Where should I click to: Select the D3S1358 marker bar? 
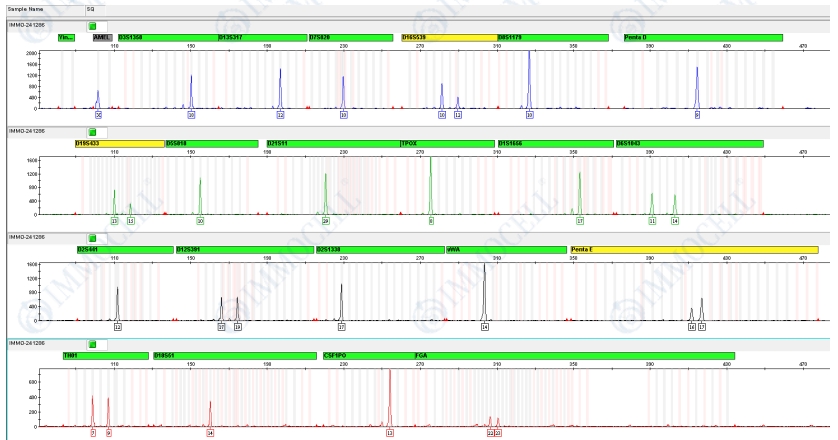click(168, 37)
